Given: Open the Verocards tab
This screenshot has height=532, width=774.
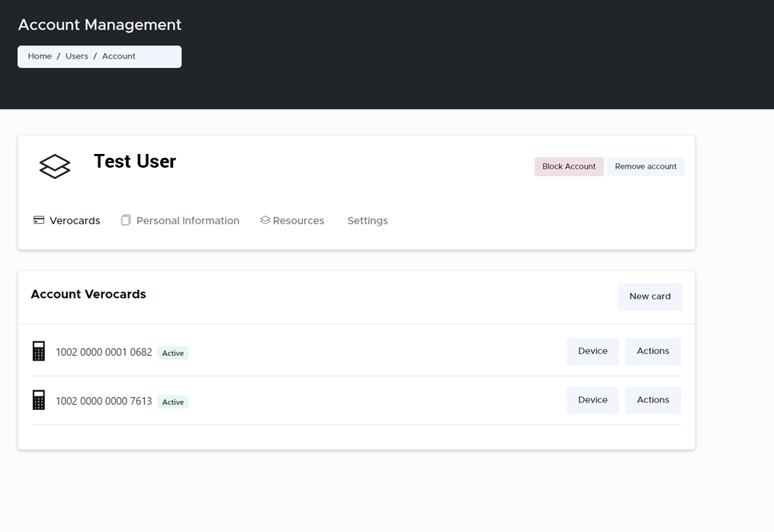Looking at the screenshot, I should click(75, 221).
